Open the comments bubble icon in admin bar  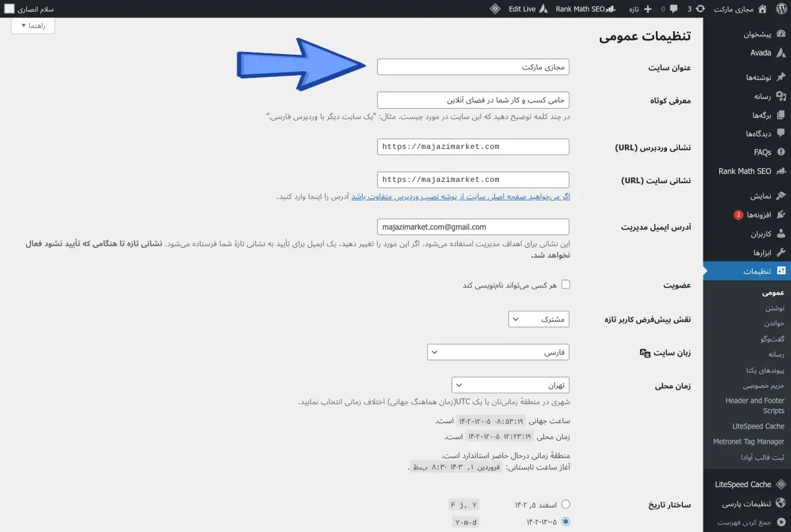(673, 9)
